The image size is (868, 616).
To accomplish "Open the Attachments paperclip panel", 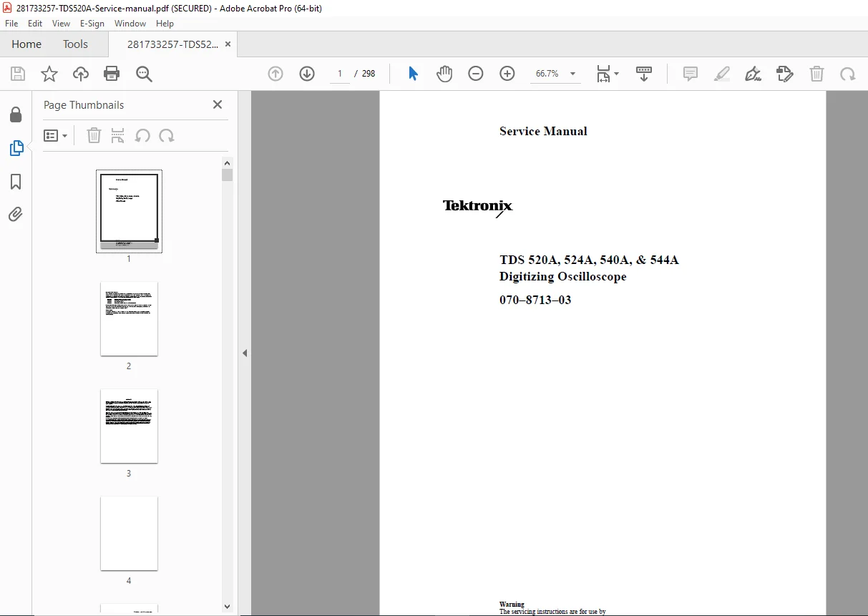I will tap(16, 214).
